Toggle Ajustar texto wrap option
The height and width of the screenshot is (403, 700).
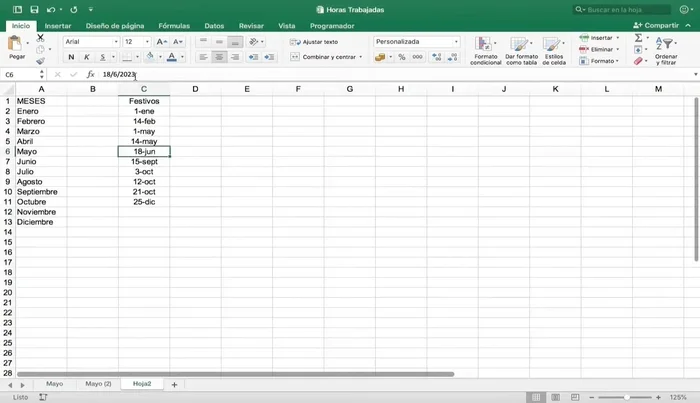[314, 42]
